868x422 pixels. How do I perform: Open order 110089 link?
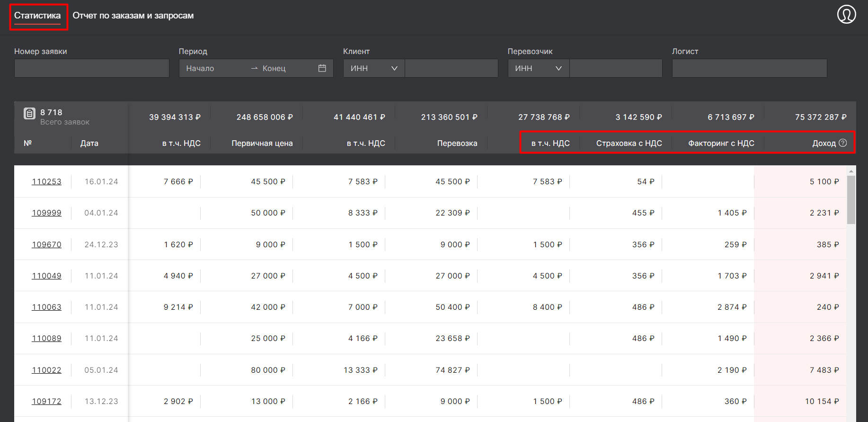pyautogui.click(x=46, y=338)
